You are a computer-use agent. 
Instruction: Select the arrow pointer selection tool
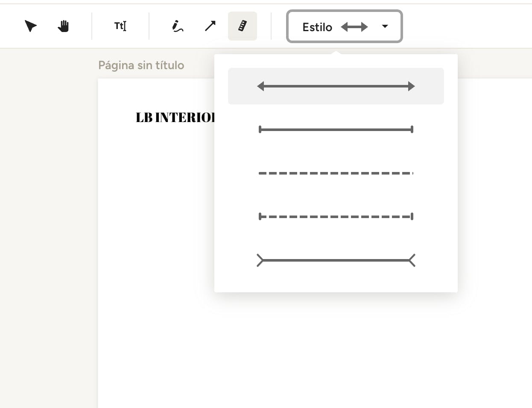[30, 26]
